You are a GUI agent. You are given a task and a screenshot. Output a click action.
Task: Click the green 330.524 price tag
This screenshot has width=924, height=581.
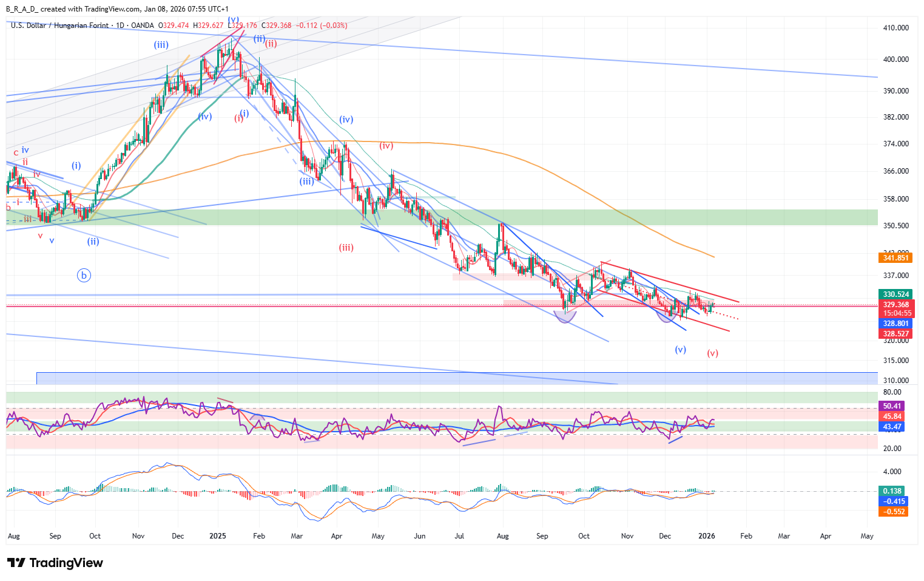895,294
